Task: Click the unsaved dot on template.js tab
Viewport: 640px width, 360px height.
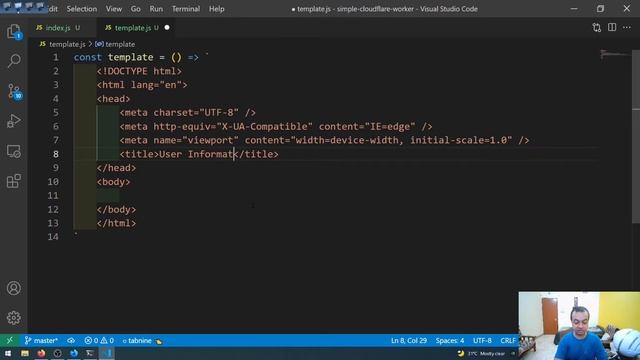Action: tap(167, 28)
